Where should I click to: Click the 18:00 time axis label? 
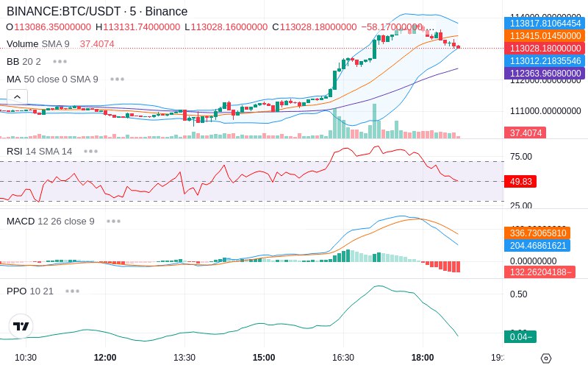pos(423,358)
